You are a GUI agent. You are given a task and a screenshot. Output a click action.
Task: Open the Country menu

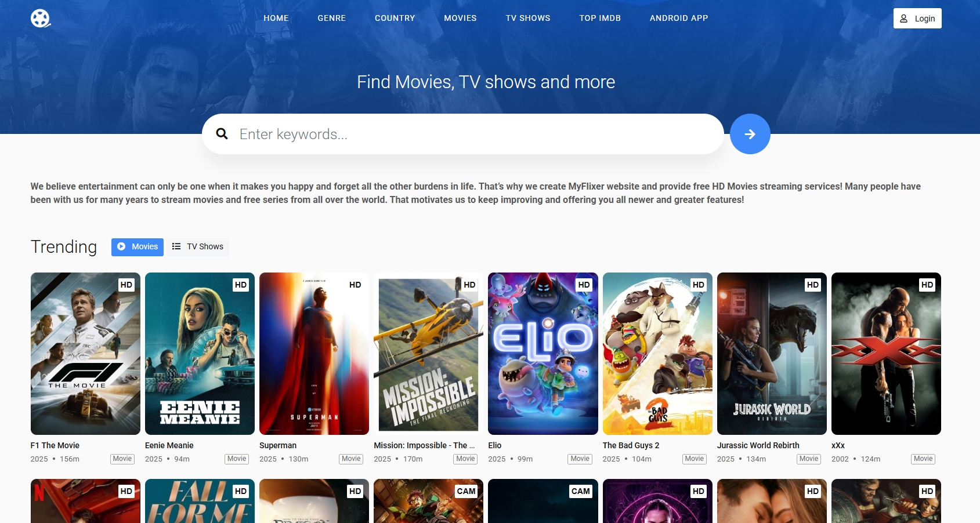pos(395,18)
